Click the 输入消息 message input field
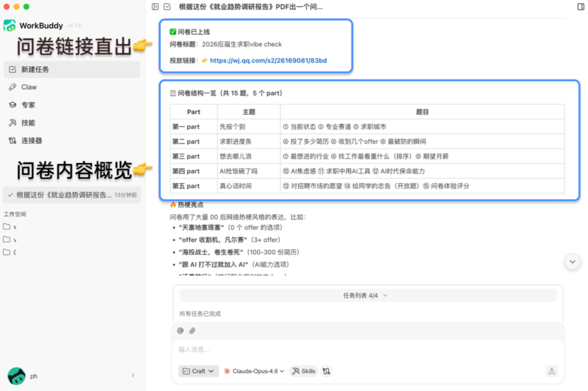The width and height of the screenshot is (588, 391). (x=368, y=350)
